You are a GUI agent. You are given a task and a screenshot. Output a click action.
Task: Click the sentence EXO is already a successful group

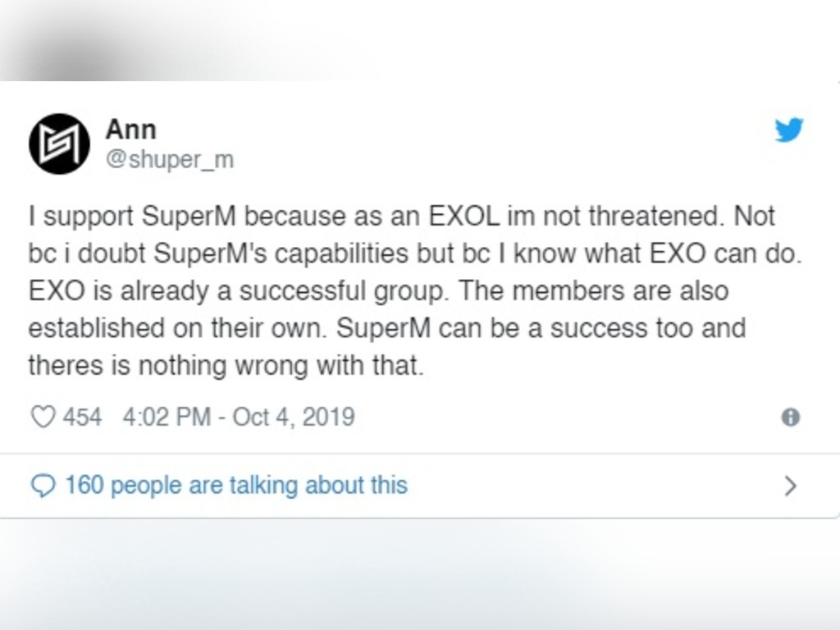point(237,291)
